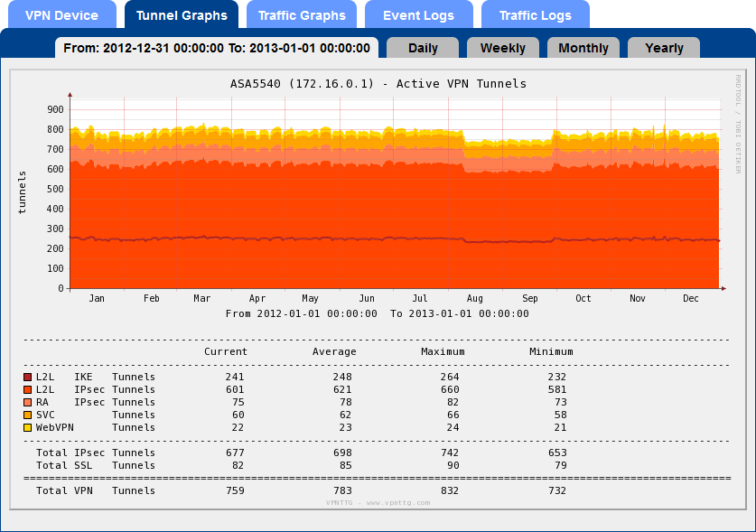756x532 pixels.
Task: Go to the Traffic Logs tab
Action: click(535, 15)
